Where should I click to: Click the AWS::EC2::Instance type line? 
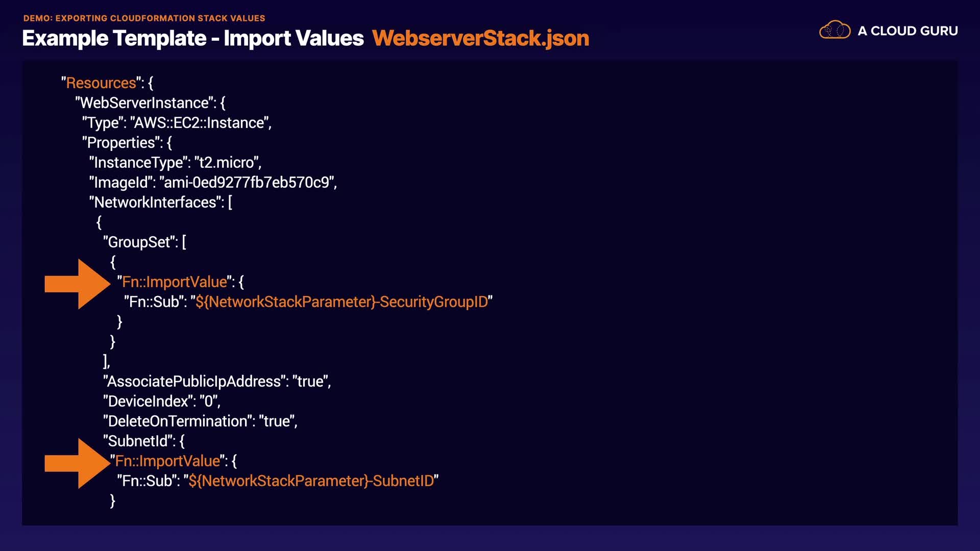coord(177,123)
